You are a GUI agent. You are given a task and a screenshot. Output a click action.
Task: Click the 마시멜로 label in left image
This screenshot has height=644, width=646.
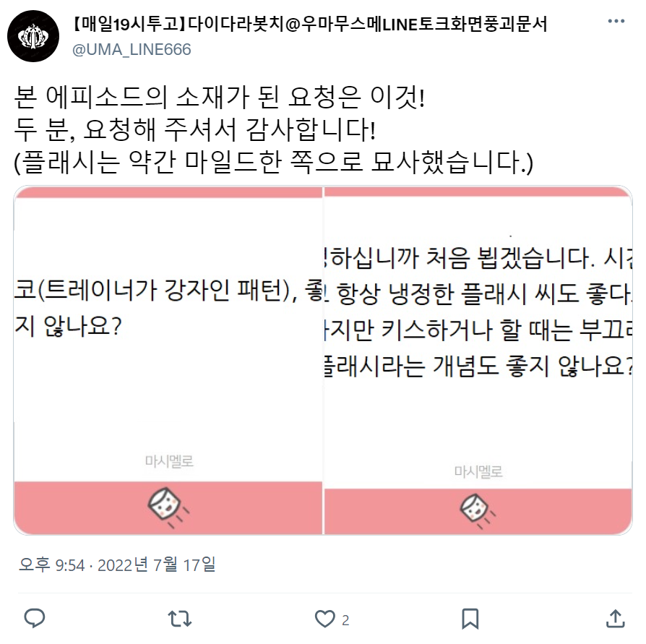coord(169,461)
